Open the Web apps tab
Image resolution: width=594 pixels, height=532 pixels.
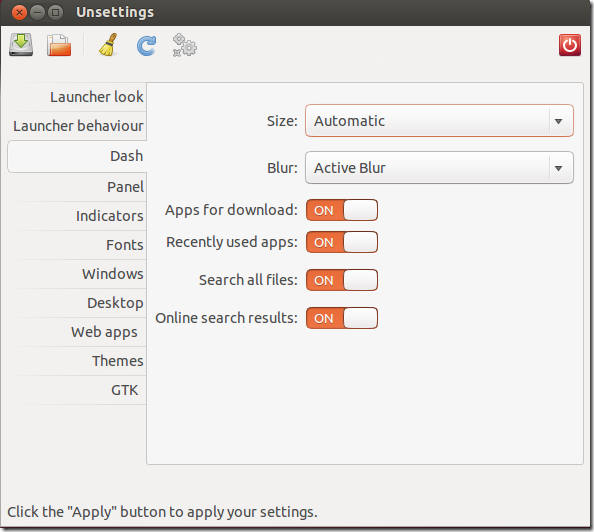point(77,332)
